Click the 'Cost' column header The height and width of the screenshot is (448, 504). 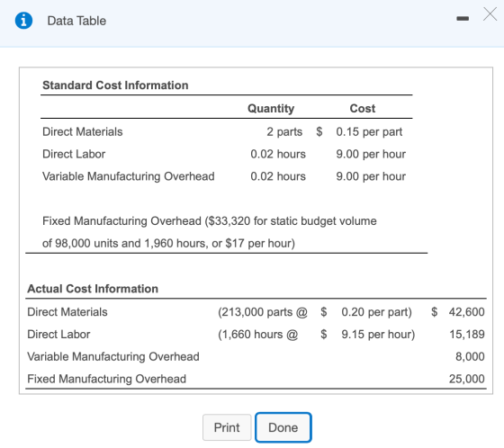(362, 108)
